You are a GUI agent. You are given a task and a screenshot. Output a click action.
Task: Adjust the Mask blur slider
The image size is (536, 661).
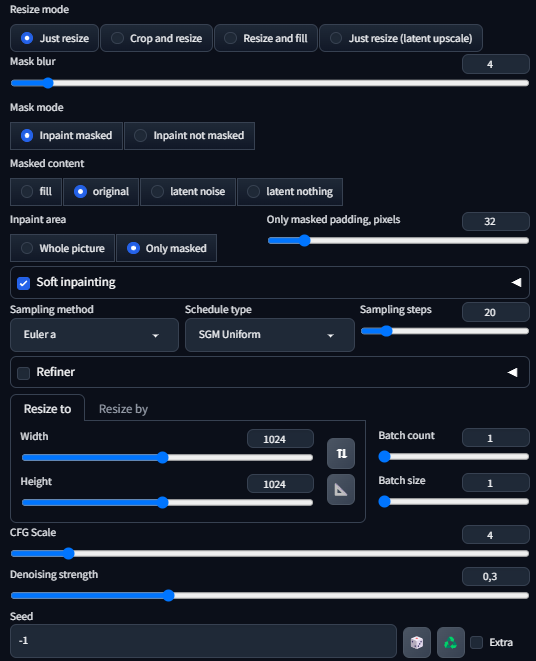pos(270,83)
